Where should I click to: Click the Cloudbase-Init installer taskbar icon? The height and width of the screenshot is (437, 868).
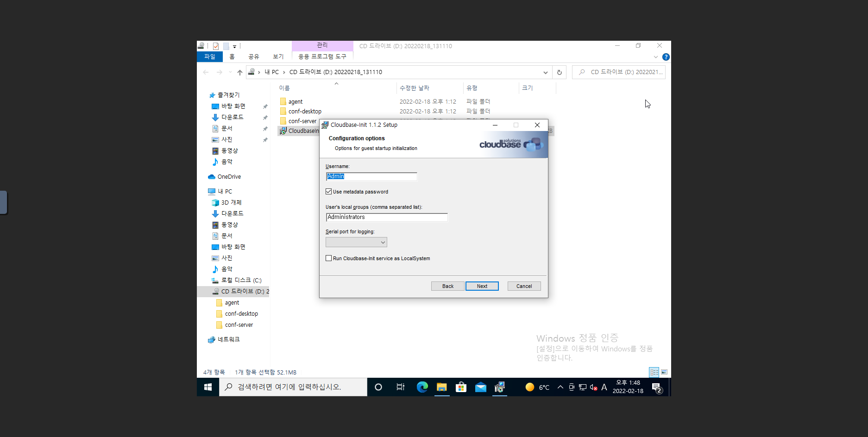(x=499, y=387)
